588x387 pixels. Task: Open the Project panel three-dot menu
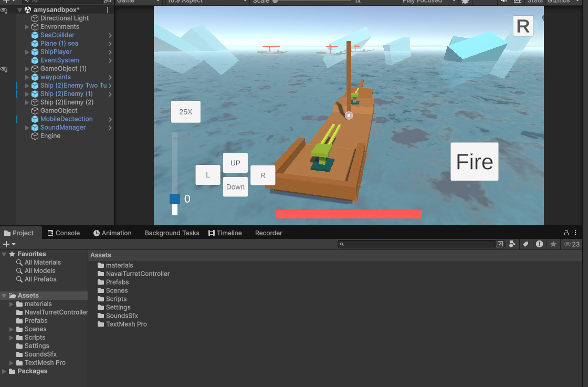point(575,233)
